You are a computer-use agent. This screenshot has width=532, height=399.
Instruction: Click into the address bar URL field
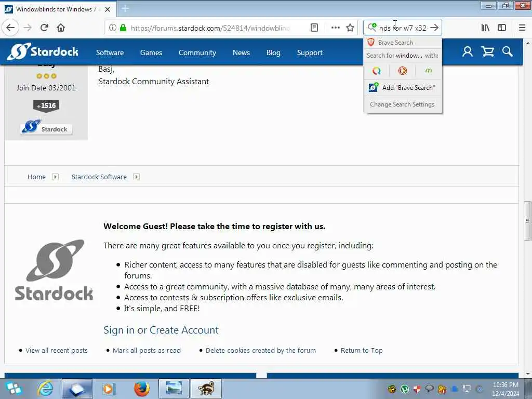point(210,28)
